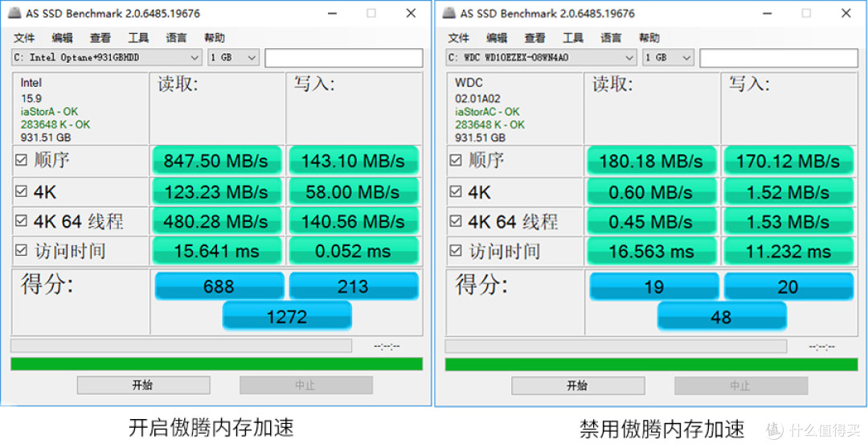868x448 pixels.
Task: Open 工具 menu in the left window
Action: coord(138,38)
